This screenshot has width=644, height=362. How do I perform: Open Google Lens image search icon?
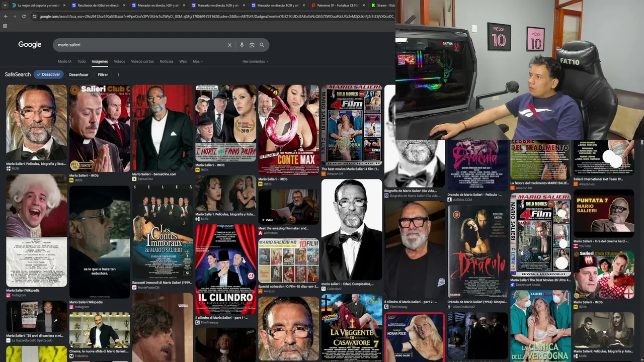pyautogui.click(x=252, y=45)
